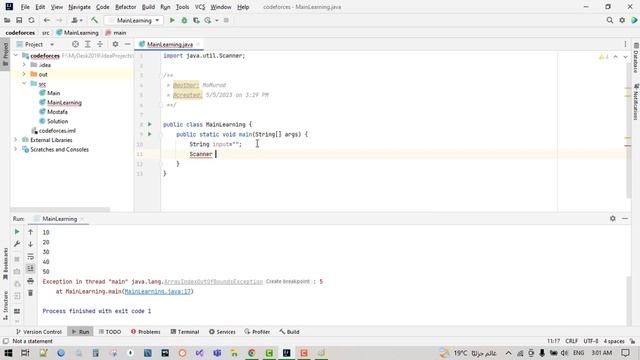640x360 pixels.
Task: Expand Scratches and Consoles node
Action: [x=16, y=149]
